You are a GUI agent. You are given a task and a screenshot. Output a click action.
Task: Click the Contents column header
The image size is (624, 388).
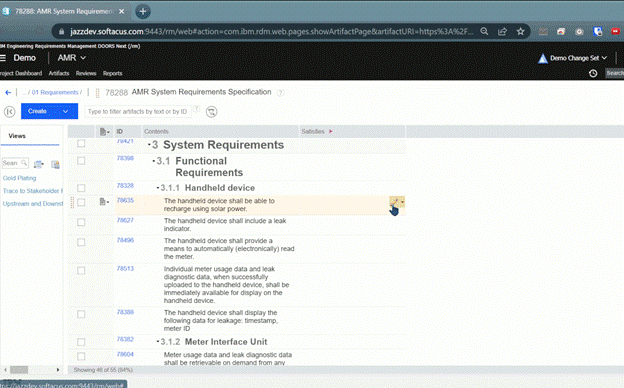[156, 131]
